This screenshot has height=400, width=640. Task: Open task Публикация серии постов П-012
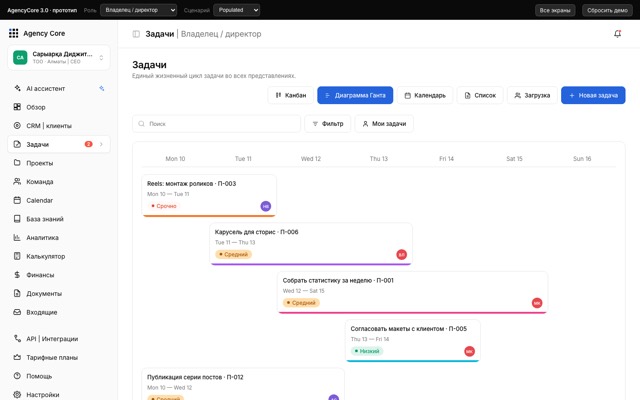tap(243, 384)
